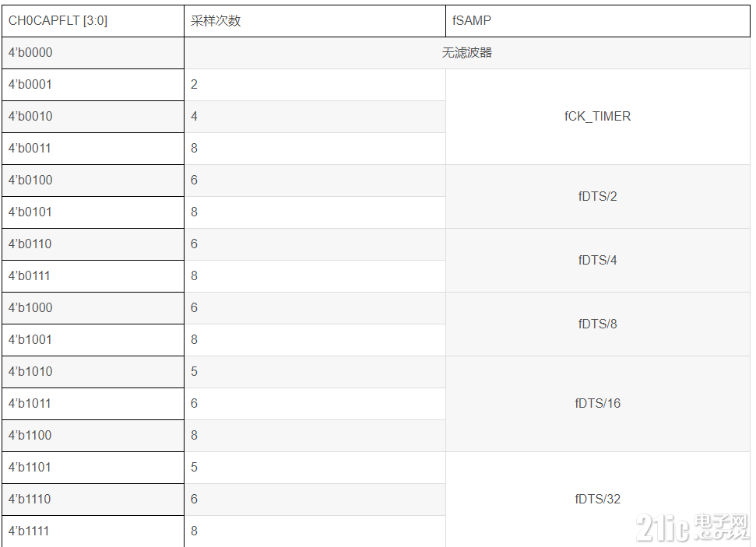Click the 4'b0100 cell

[x=93, y=181]
